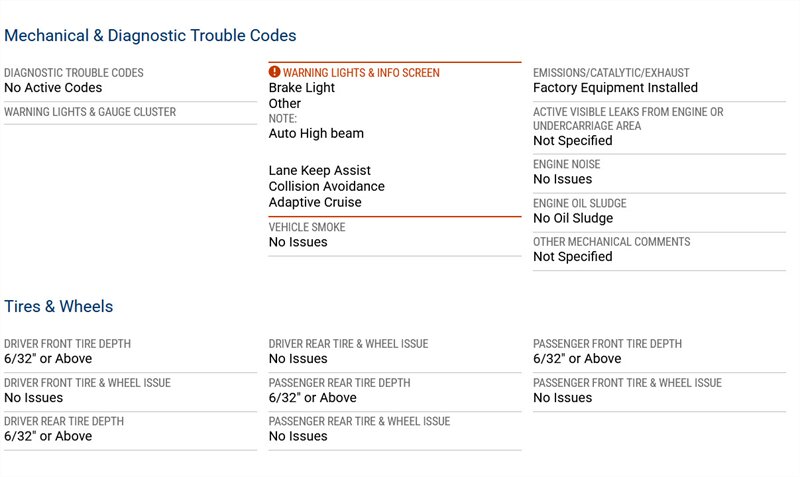Click the Tires & Wheels section heading
The image size is (800, 477).
coord(58,306)
